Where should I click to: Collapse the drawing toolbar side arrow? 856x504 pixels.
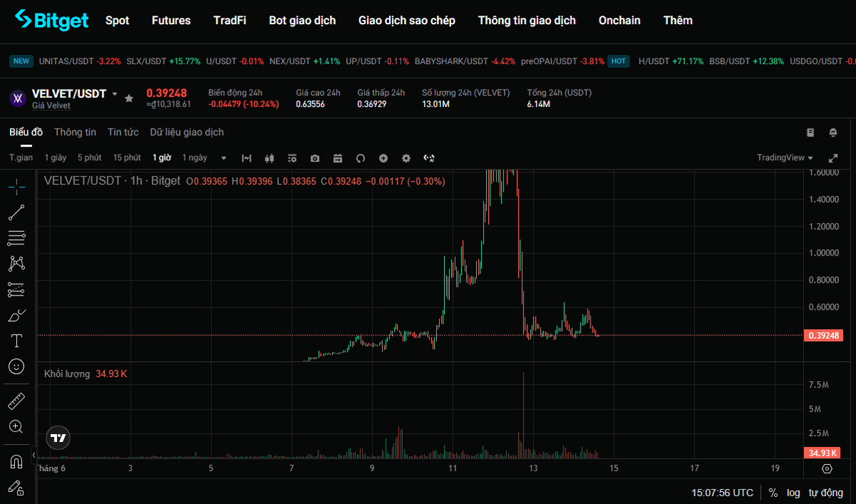tap(34, 454)
